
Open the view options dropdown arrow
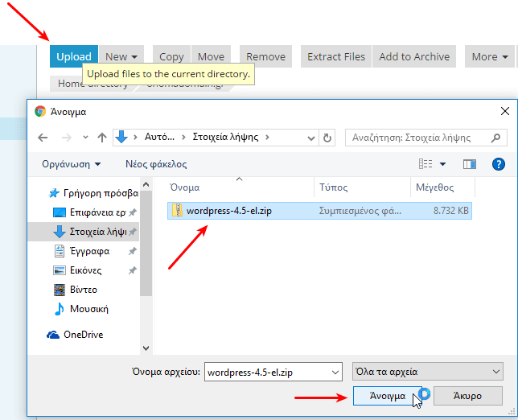(x=442, y=164)
